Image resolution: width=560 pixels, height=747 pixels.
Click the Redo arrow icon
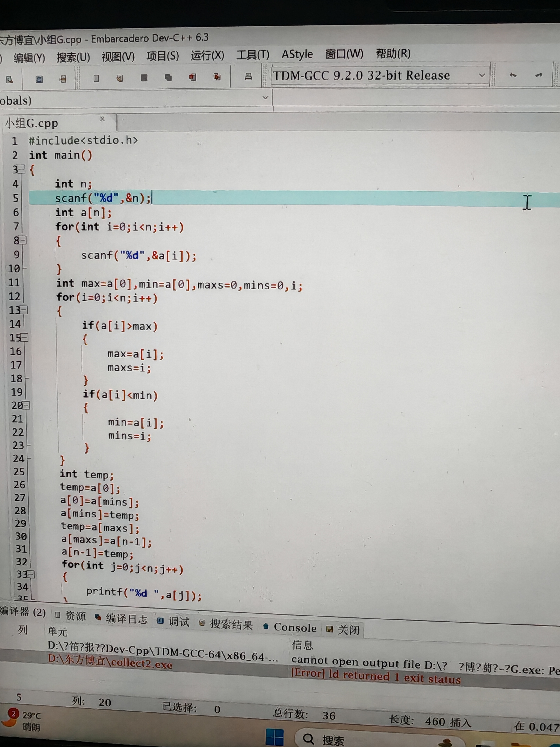click(539, 75)
